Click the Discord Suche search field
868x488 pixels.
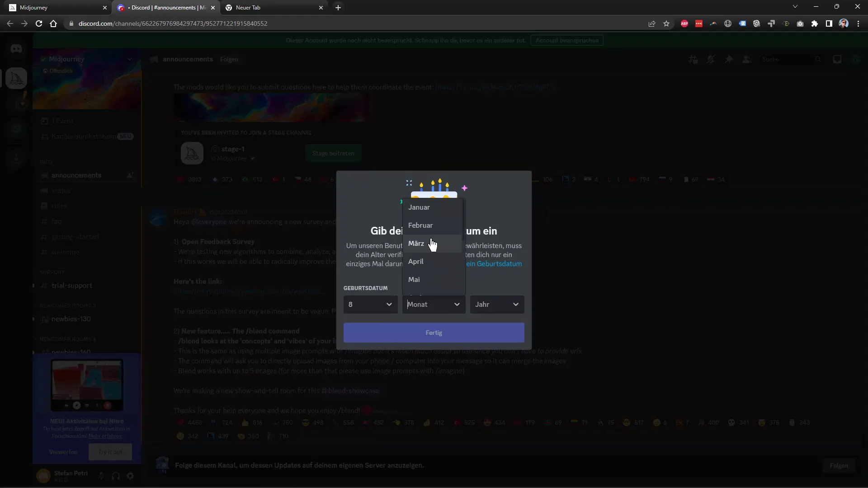[791, 59]
